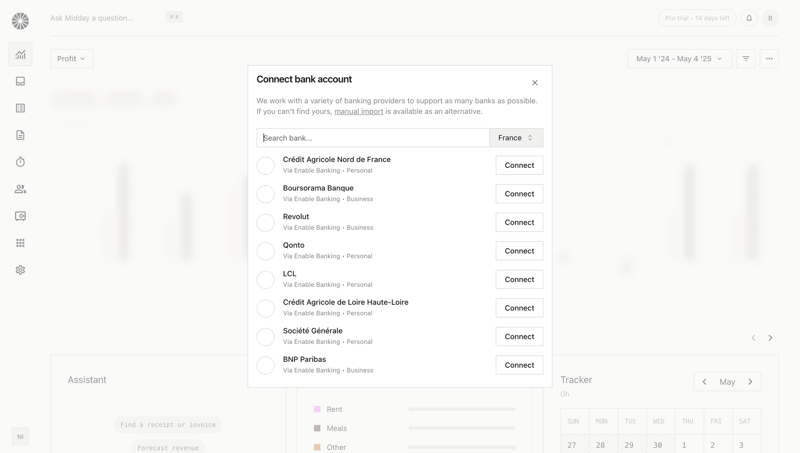This screenshot has width=800, height=453.
Task: Open the France country selector
Action: click(x=516, y=138)
